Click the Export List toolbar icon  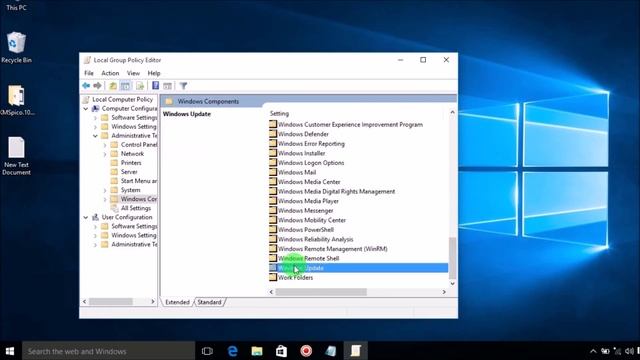[140, 86]
